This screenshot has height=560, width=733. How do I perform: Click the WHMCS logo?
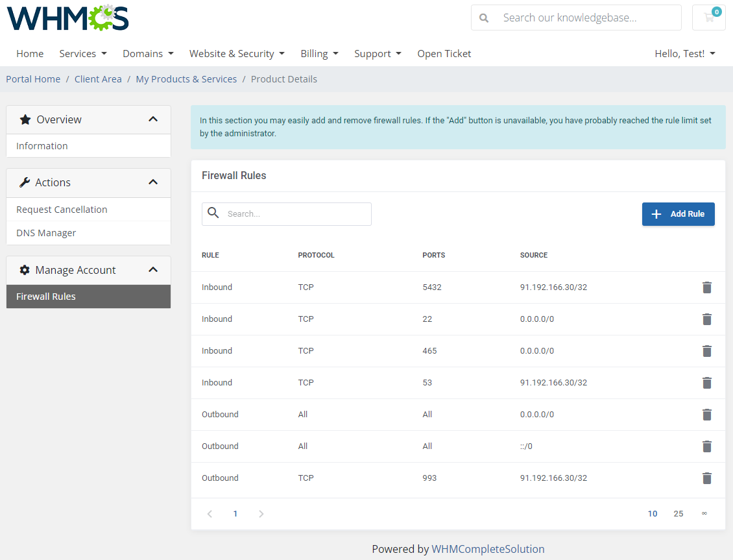67,18
